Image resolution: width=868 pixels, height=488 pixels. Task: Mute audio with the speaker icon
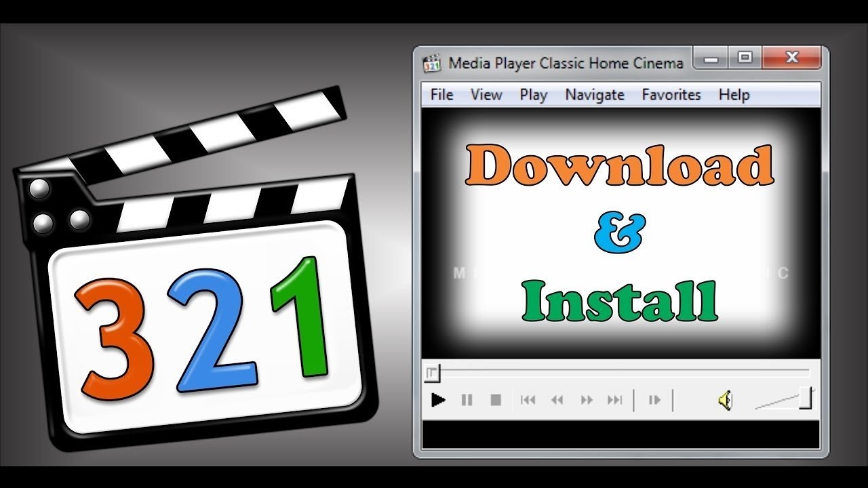726,401
